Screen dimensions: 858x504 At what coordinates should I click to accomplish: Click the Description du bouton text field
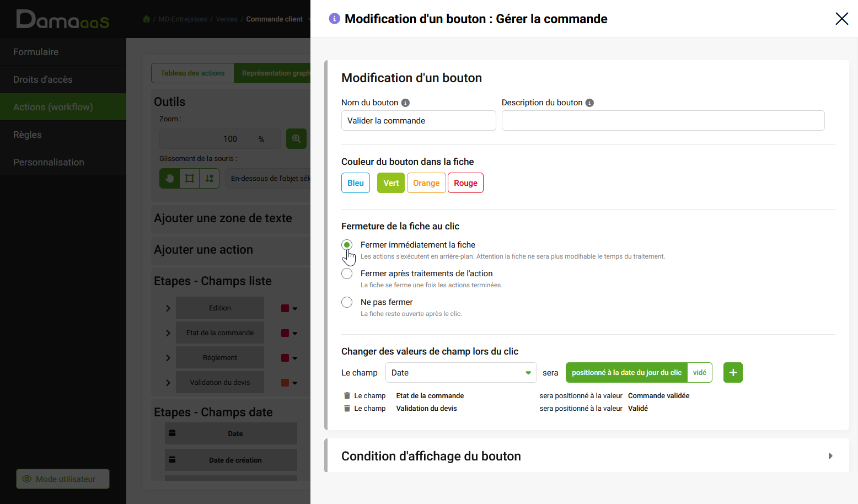click(x=663, y=121)
